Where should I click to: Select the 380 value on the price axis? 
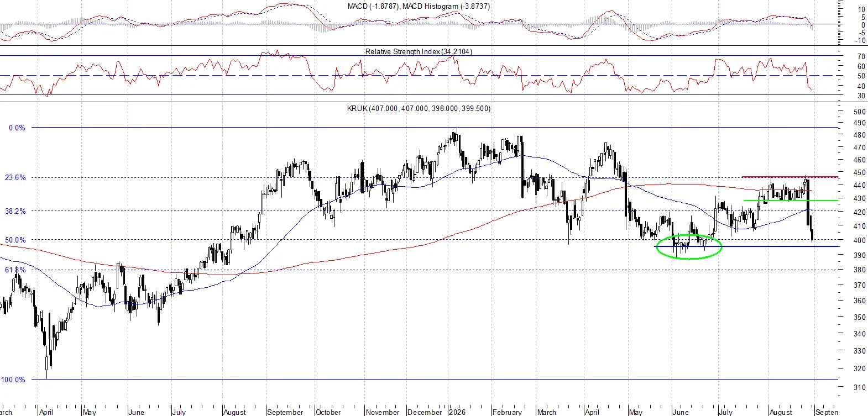(860, 270)
